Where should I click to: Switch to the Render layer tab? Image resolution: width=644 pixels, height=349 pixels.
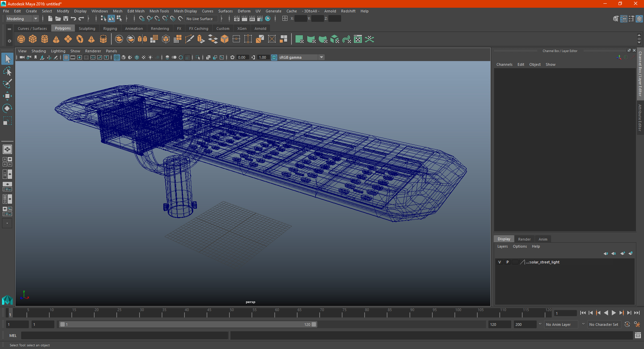(x=524, y=239)
